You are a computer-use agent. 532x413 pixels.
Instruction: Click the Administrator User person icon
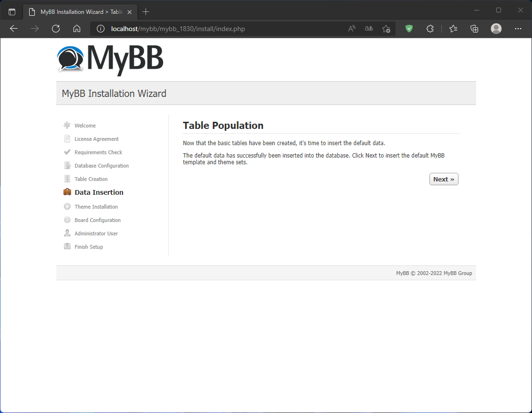(x=67, y=233)
